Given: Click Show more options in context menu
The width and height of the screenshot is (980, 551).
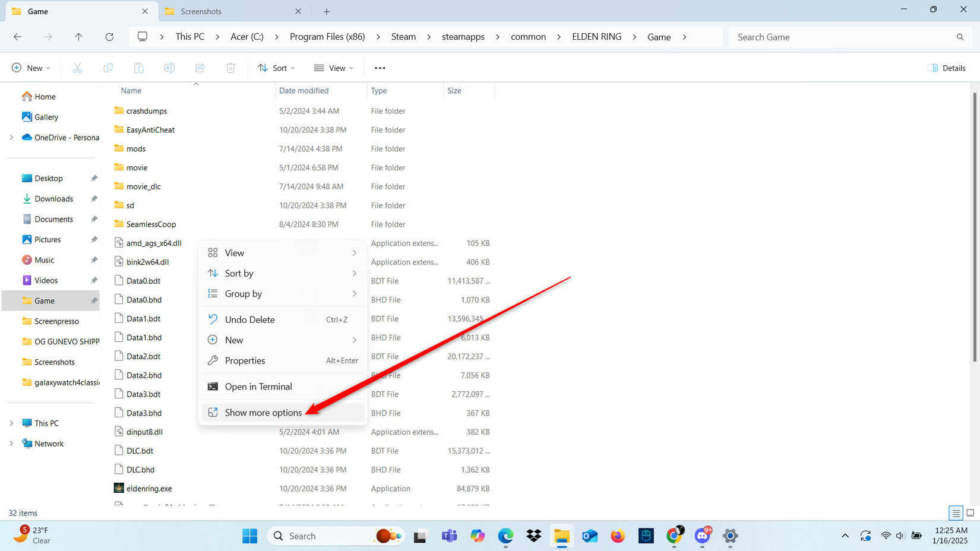Looking at the screenshot, I should tap(263, 412).
